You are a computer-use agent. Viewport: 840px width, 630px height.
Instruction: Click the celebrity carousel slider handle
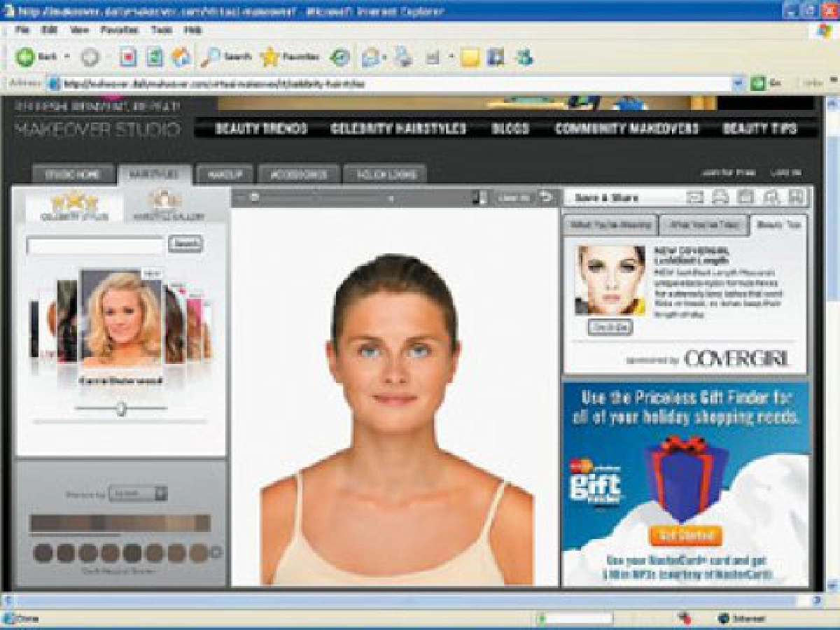coord(122,408)
